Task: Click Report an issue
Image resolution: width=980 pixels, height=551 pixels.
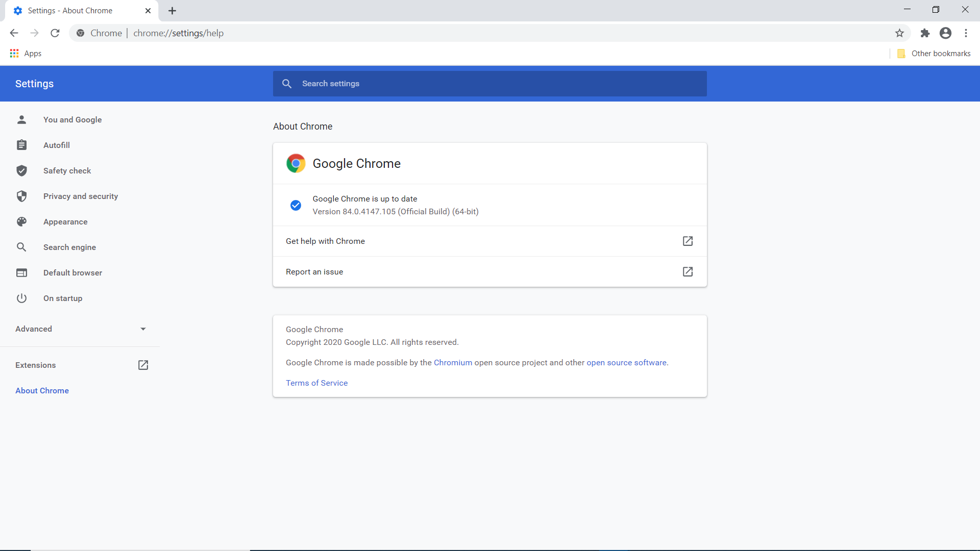Action: tap(489, 271)
